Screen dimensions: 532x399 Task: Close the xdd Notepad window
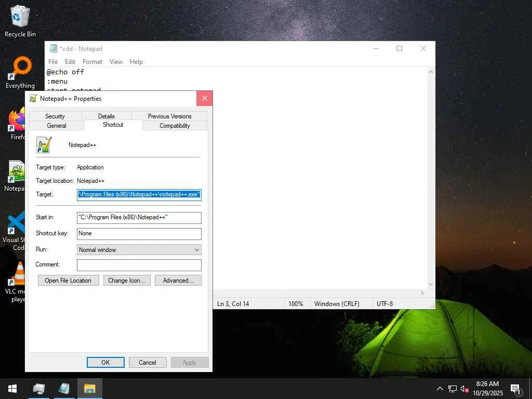[x=423, y=48]
